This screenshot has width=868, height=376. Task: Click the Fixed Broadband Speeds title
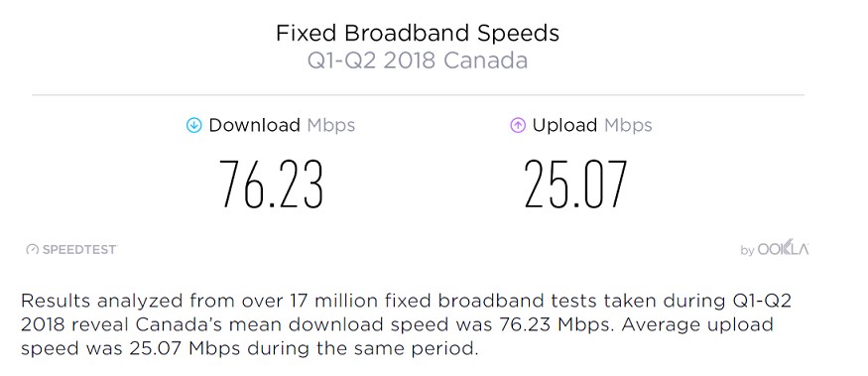418,33
